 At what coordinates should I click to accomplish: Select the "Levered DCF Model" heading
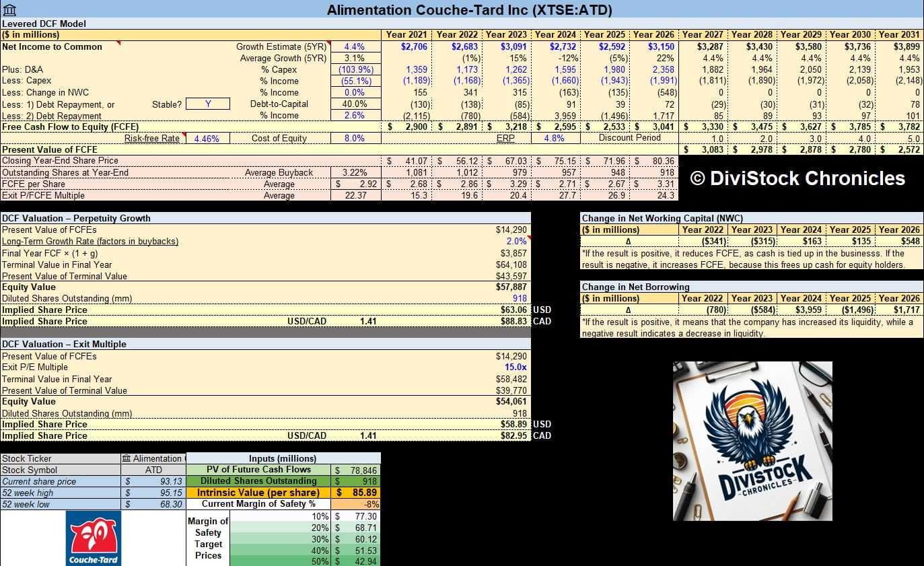44,24
